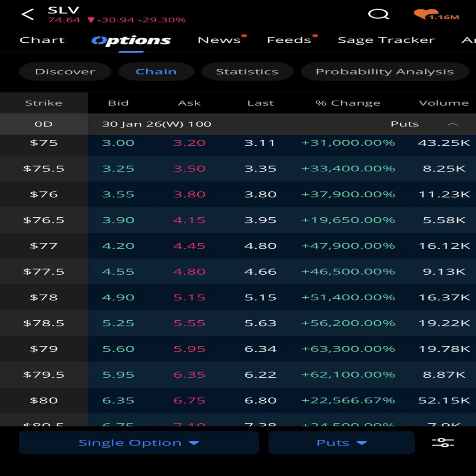Open the Feeds tab
This screenshot has height=476, width=476.
point(289,40)
